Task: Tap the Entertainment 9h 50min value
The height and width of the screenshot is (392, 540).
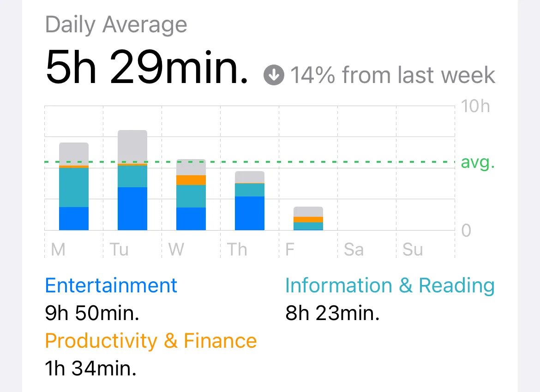Action: pyautogui.click(x=92, y=313)
